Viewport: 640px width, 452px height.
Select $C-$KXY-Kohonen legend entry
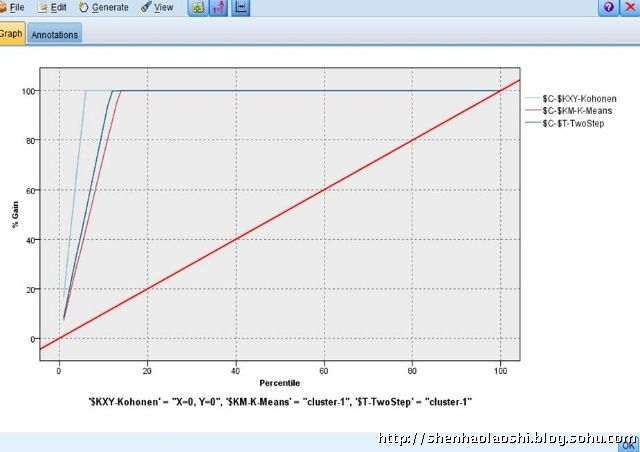579,98
